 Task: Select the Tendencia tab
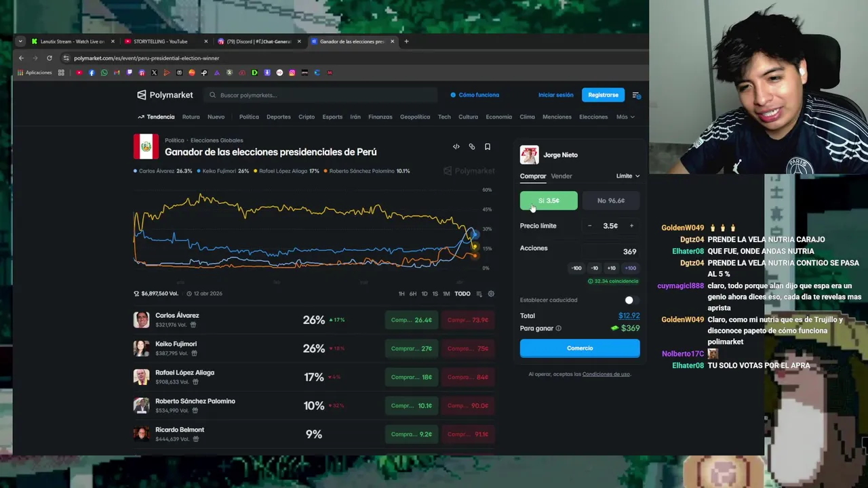click(156, 117)
